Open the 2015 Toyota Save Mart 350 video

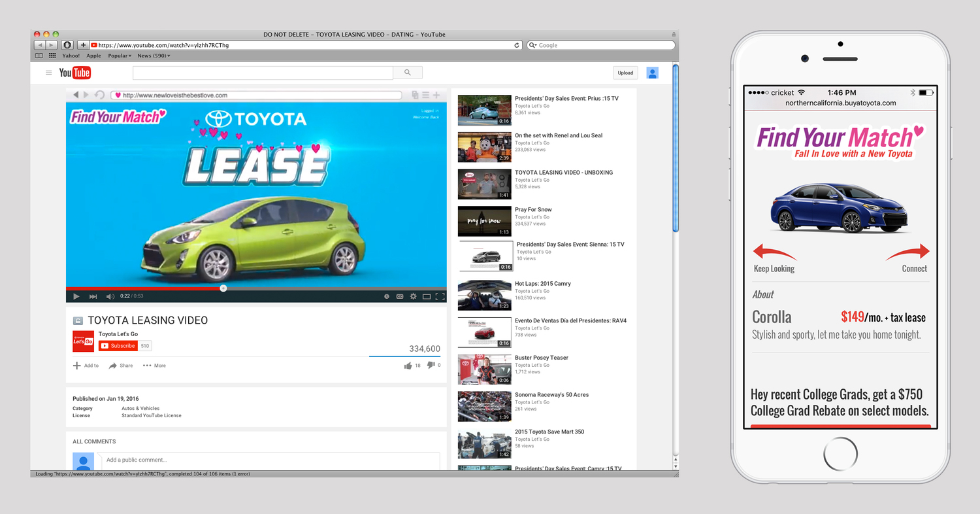click(549, 432)
